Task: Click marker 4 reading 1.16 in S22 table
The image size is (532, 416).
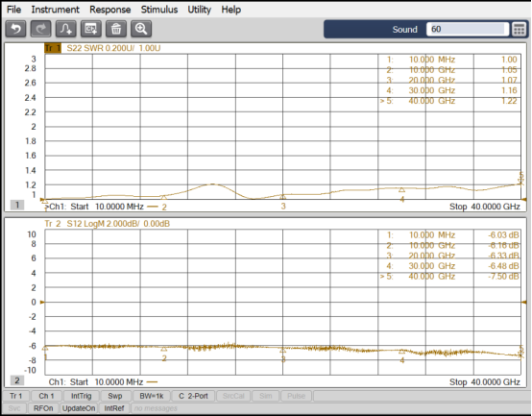Action: click(509, 90)
